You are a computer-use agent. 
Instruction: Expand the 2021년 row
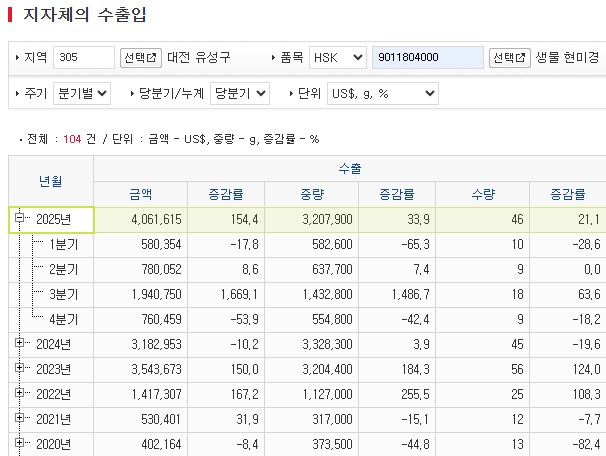coord(20,419)
